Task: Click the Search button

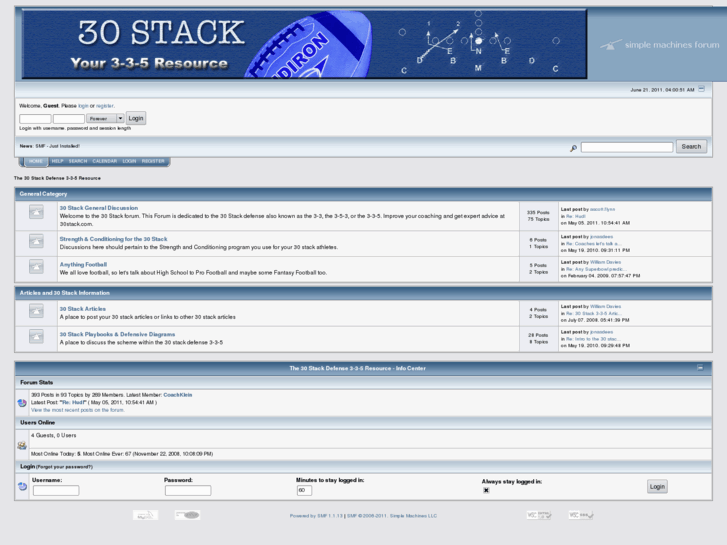Action: pos(691,147)
